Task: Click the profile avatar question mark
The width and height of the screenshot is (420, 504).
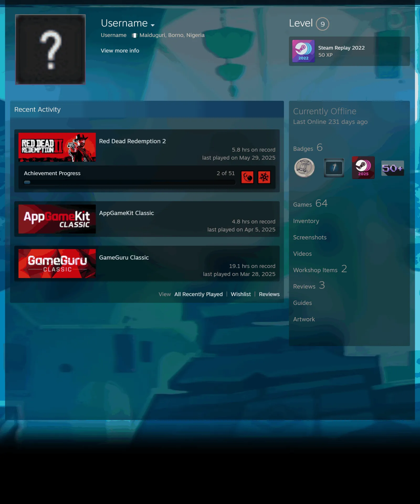Action: 50,50
